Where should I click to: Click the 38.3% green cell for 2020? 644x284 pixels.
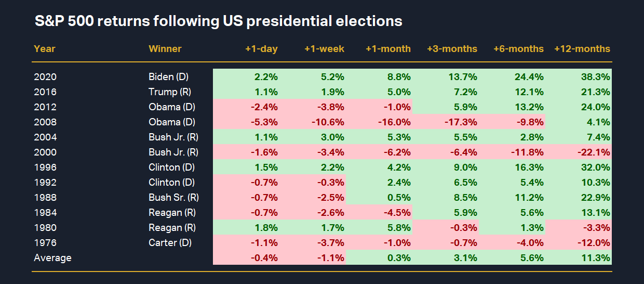coord(597,77)
